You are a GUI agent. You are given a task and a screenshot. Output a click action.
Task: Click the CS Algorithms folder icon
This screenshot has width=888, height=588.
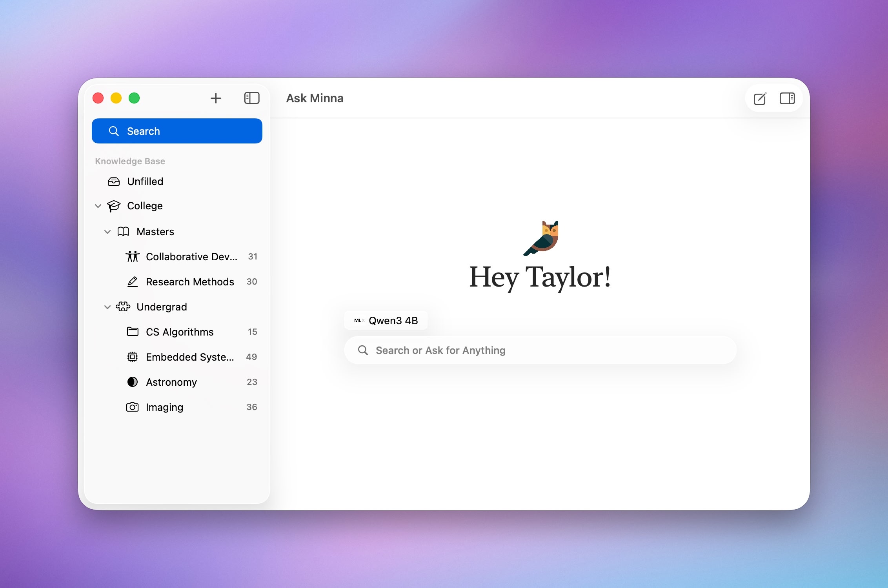133,332
